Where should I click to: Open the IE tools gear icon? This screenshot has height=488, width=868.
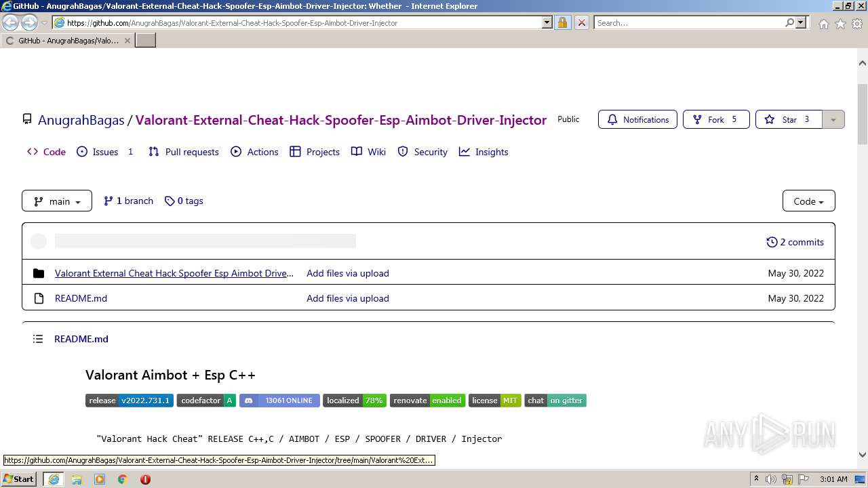[857, 24]
